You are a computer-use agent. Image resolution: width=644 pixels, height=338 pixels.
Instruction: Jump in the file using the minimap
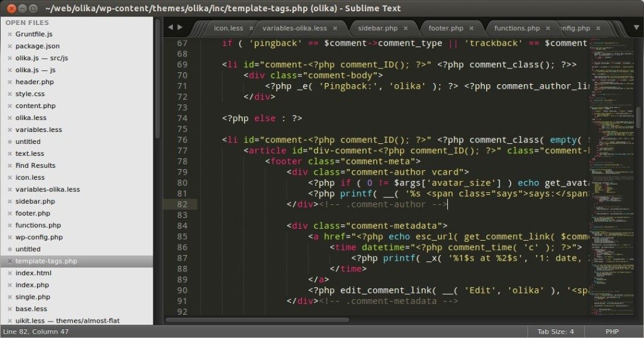tap(612, 177)
